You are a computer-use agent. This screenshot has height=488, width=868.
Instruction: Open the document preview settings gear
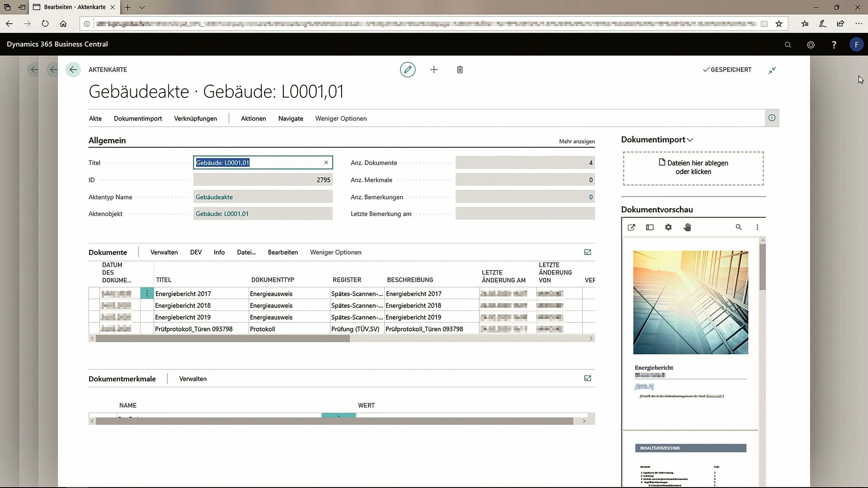click(668, 227)
